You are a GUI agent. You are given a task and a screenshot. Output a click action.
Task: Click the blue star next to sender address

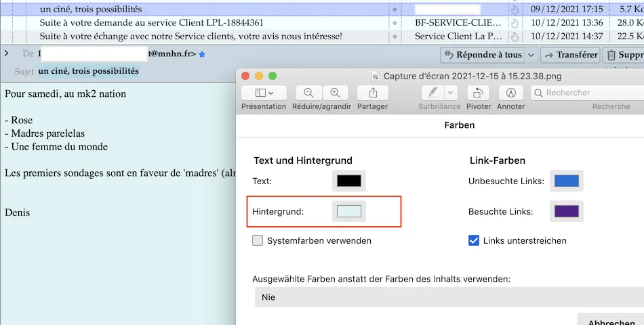coord(202,54)
